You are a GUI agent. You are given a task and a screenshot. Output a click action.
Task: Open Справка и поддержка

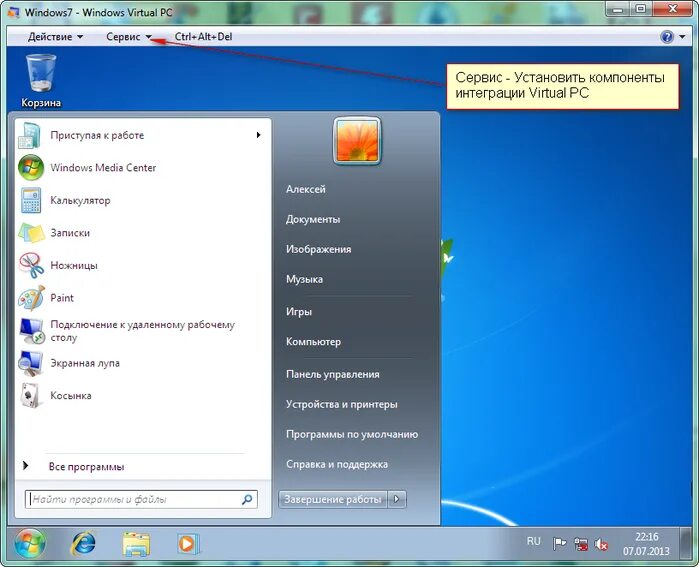click(x=337, y=464)
